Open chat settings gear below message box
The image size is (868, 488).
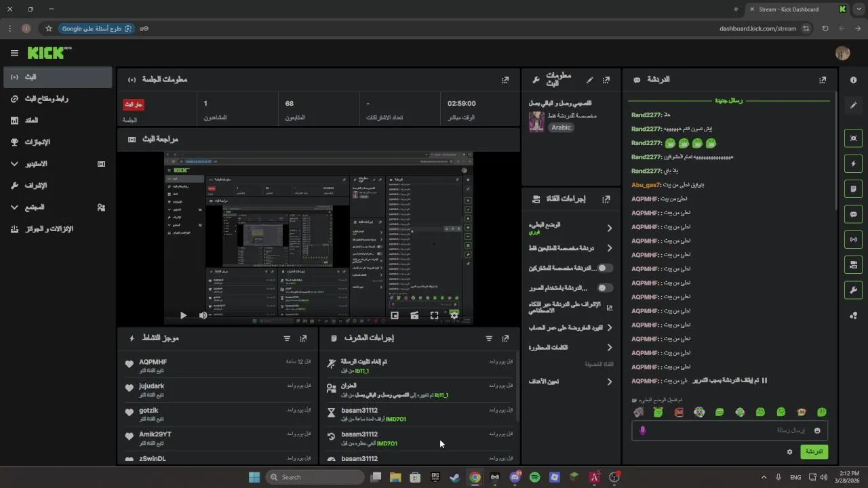tap(789, 452)
